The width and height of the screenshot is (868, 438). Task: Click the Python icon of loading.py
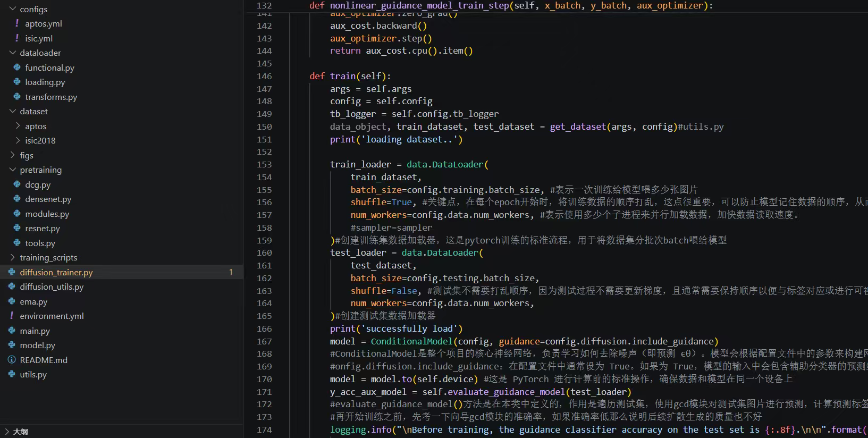click(17, 82)
